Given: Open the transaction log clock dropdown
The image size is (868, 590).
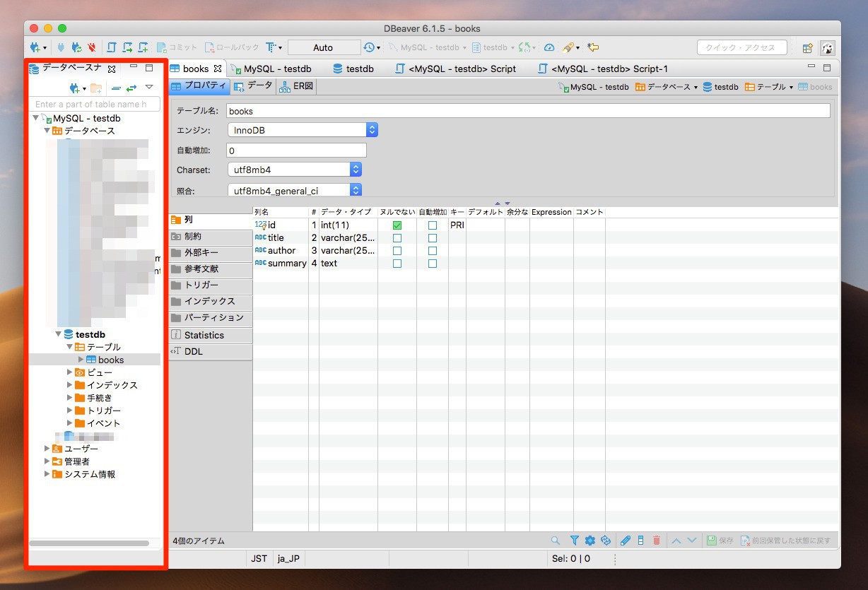Looking at the screenshot, I should (x=371, y=47).
